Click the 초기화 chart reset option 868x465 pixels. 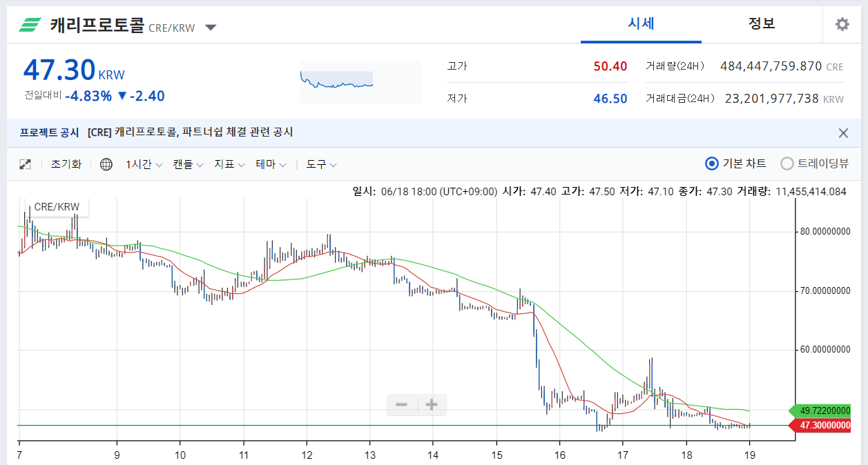pyautogui.click(x=66, y=164)
